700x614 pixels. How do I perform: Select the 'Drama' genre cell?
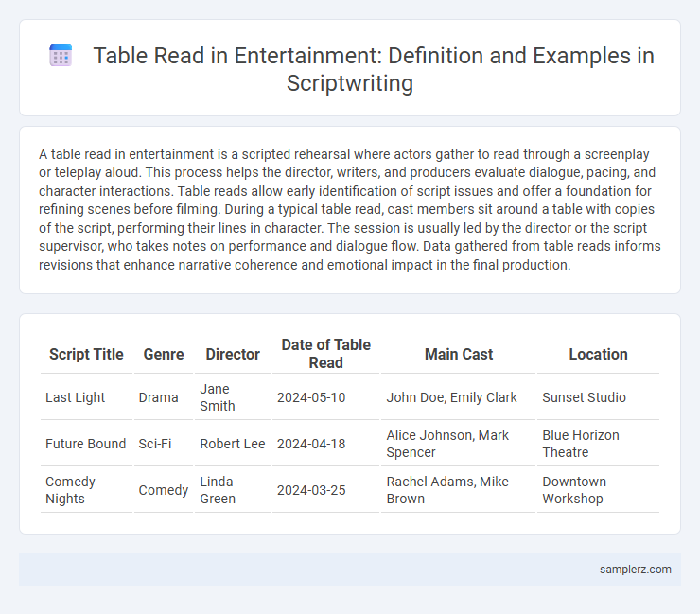tap(164, 397)
